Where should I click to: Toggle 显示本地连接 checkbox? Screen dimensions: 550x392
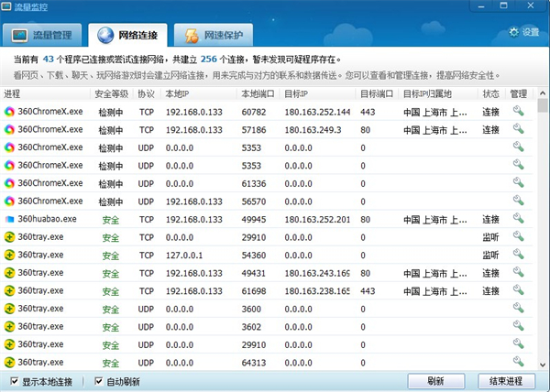tap(15, 381)
